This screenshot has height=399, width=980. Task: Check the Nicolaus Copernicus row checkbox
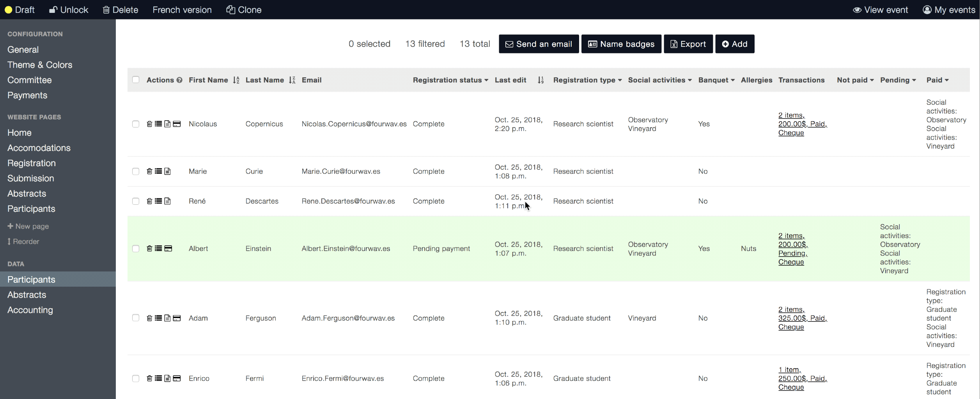(x=136, y=124)
